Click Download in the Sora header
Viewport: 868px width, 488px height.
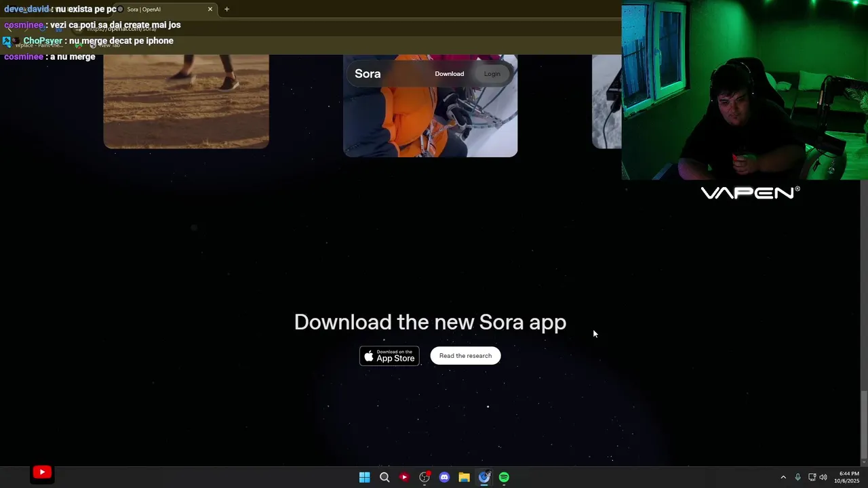point(449,74)
